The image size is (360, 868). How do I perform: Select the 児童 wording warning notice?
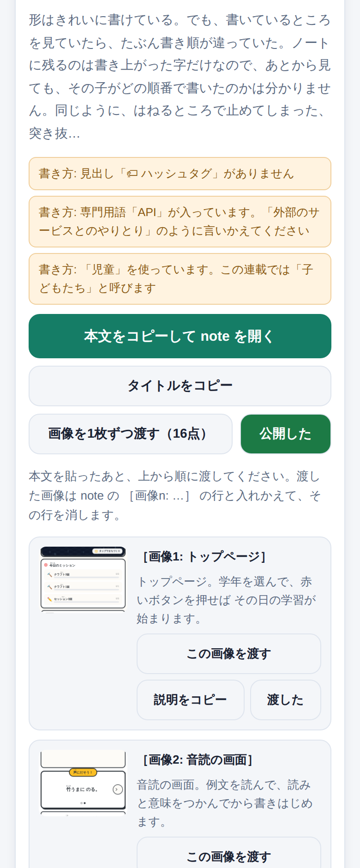tap(180, 279)
